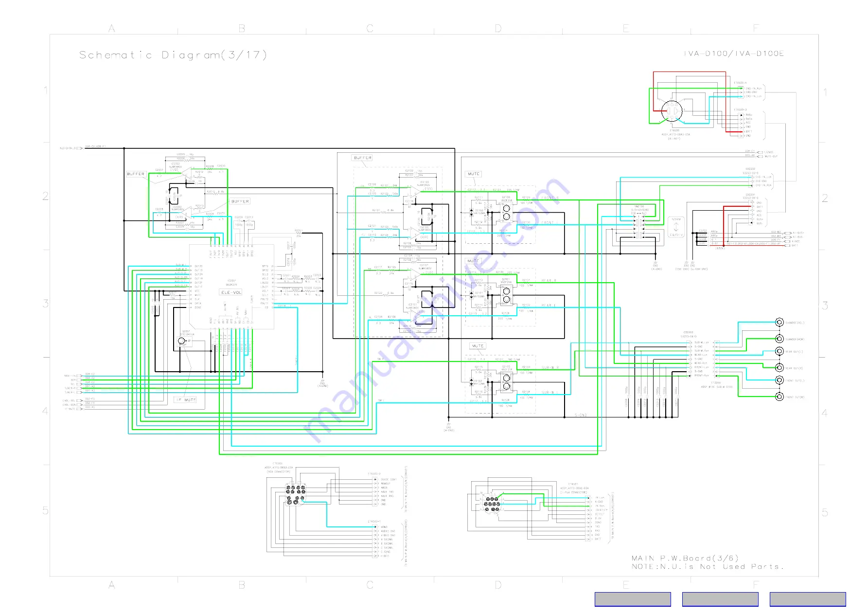Click the leftmost BUFFER label near IC2002

pos(136,174)
